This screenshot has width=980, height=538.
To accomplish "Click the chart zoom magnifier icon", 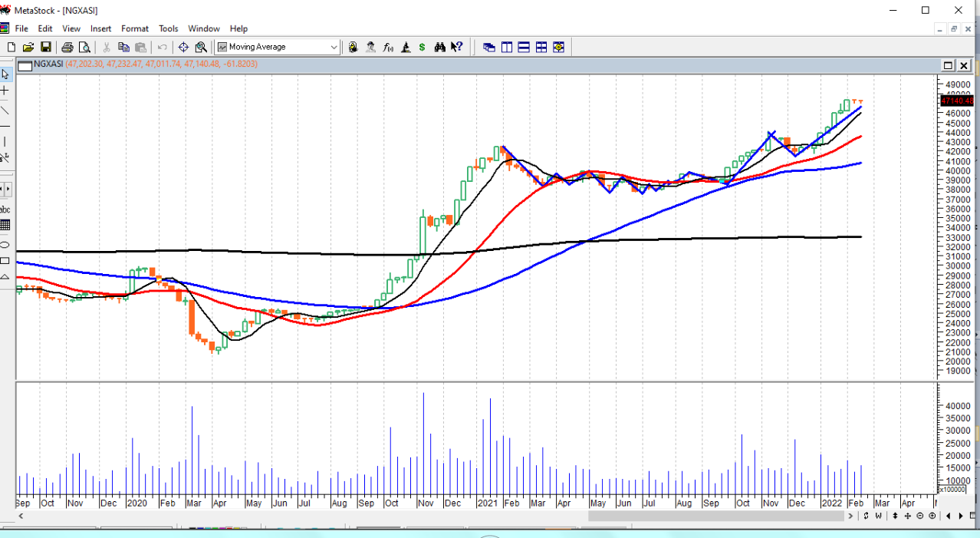I will pos(201,47).
